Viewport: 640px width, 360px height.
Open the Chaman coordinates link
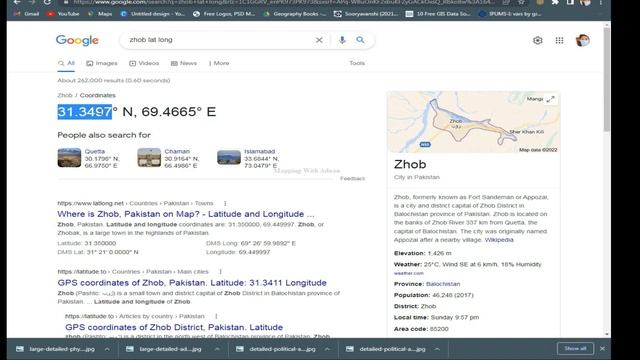[177, 151]
